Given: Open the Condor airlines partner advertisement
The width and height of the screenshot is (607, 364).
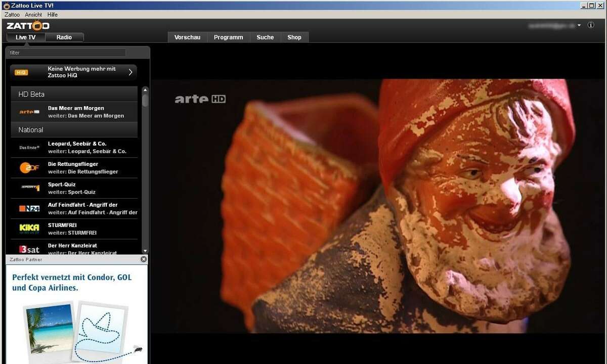Looking at the screenshot, I should click(77, 314).
